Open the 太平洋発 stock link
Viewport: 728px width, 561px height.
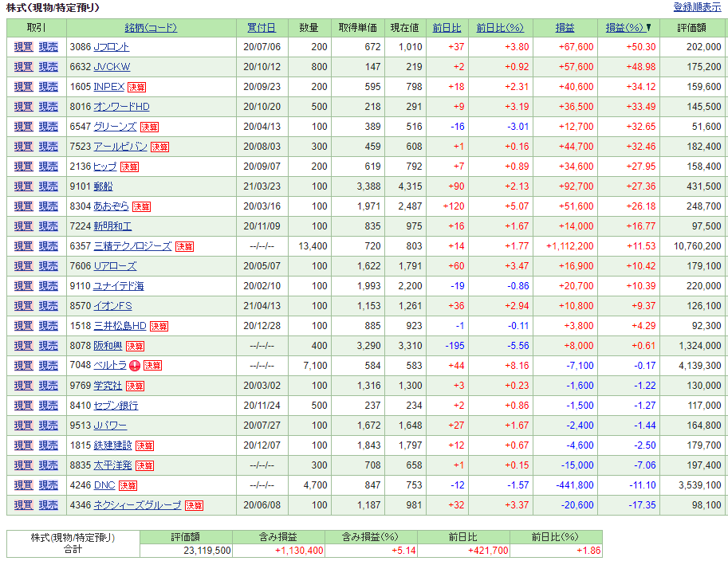(x=112, y=466)
